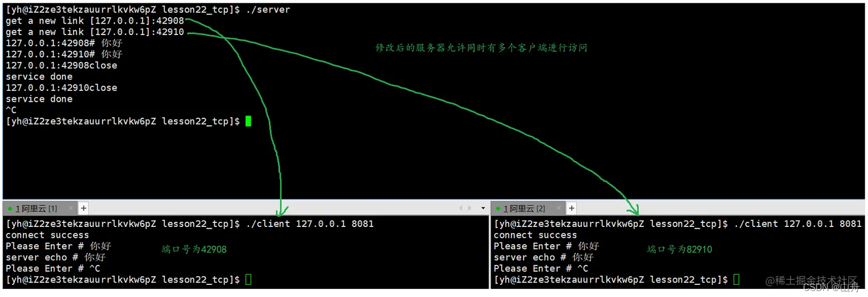
Task: Click cursor at left client pane prompt
Action: point(248,280)
